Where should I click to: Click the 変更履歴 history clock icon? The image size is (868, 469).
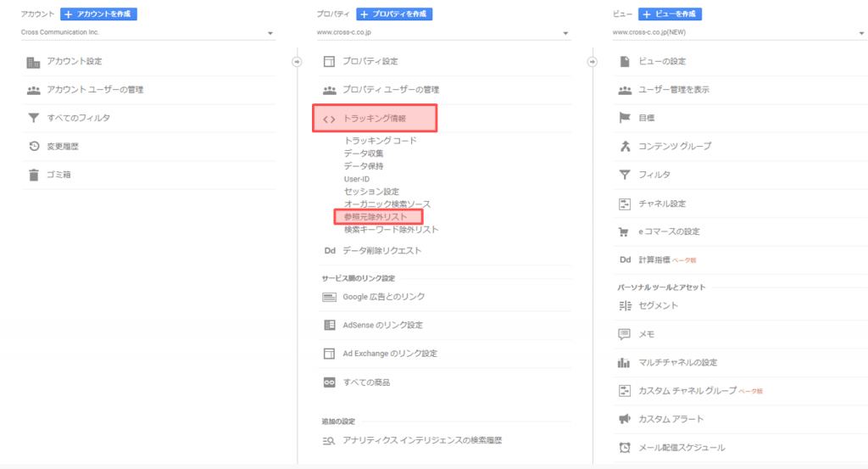pos(33,147)
